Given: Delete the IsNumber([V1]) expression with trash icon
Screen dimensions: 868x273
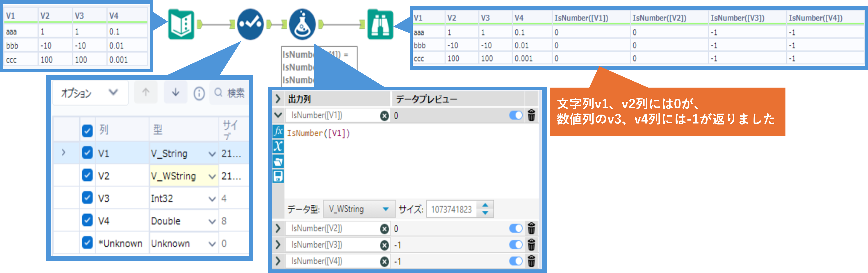Looking at the screenshot, I should click(x=531, y=115).
